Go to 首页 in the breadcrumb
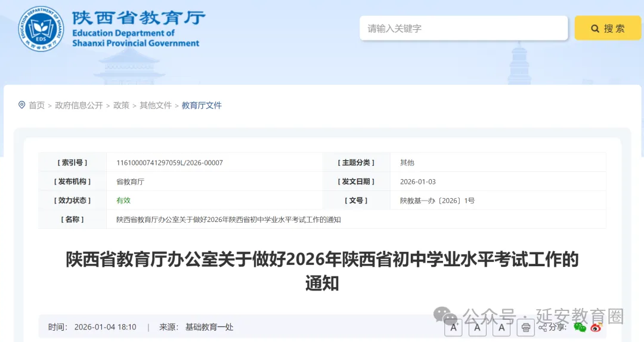This screenshot has height=342, width=644. 36,106
